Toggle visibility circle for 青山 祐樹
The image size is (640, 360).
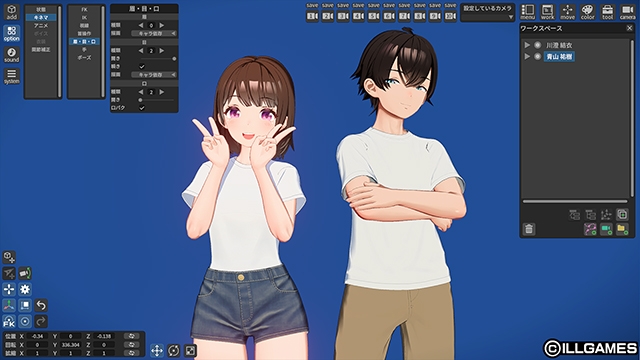click(538, 56)
